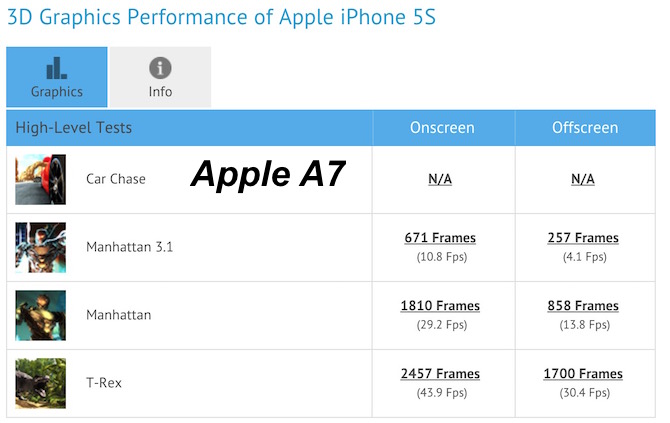Open the 1700 Frames T-Rex result
Viewport: 670px width, 423px height.
(x=583, y=373)
